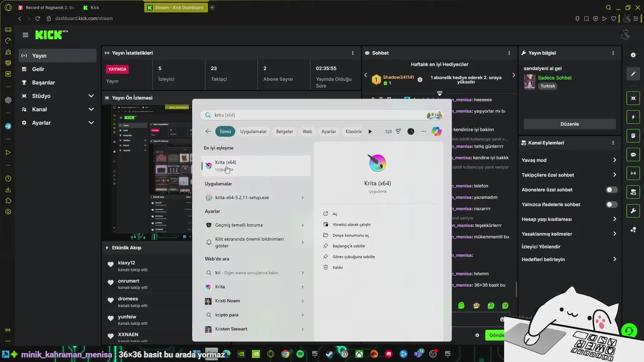Open new browser tab
Screen dimensions: 644x362
212,8
